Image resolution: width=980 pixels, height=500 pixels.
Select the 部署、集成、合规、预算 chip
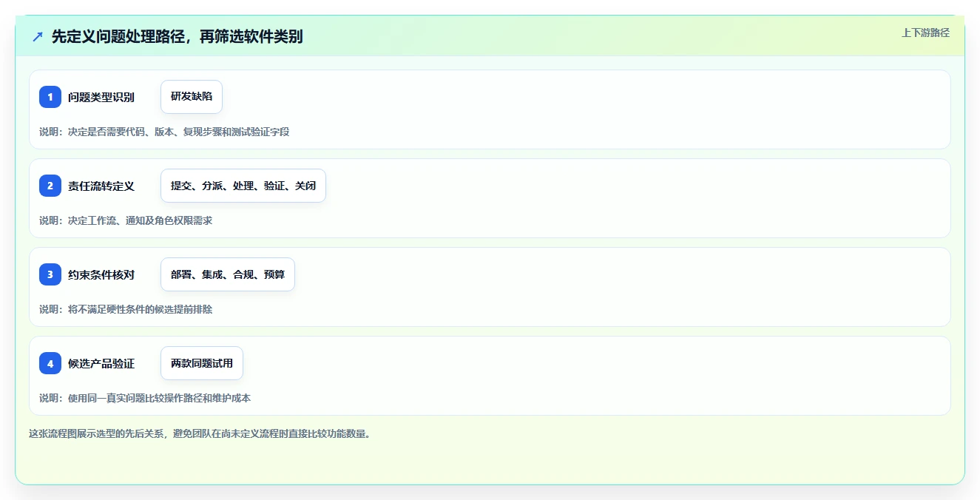228,274
